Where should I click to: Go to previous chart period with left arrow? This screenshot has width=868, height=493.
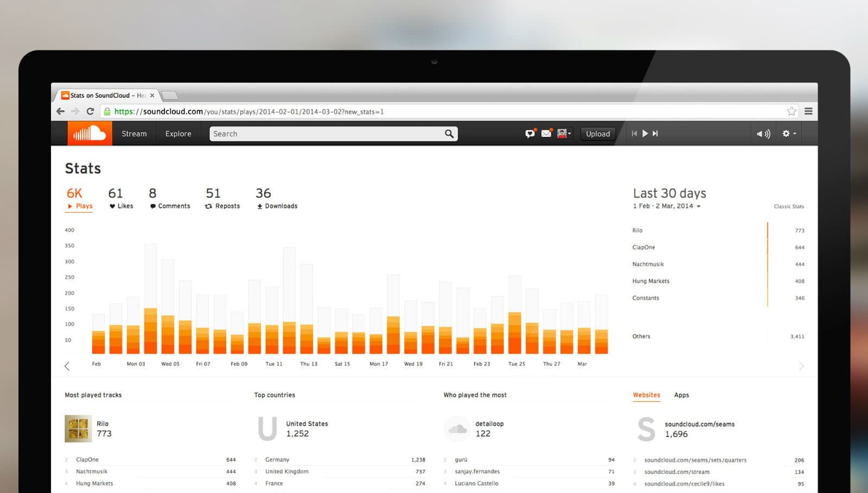click(67, 366)
